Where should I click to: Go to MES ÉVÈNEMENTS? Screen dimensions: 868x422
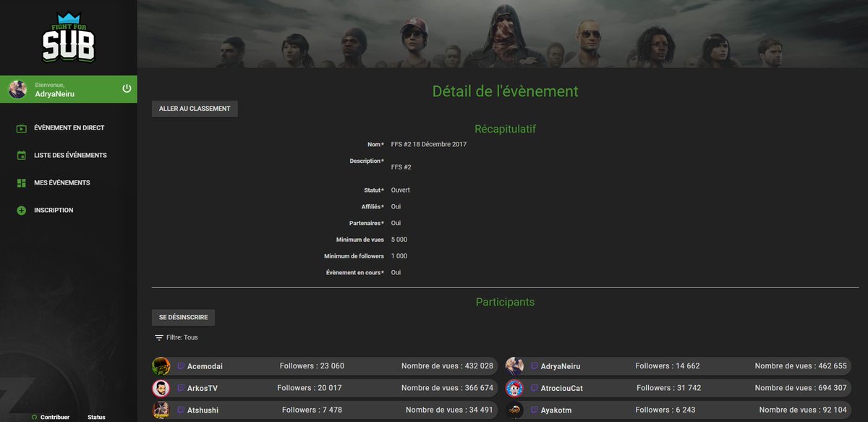click(62, 183)
